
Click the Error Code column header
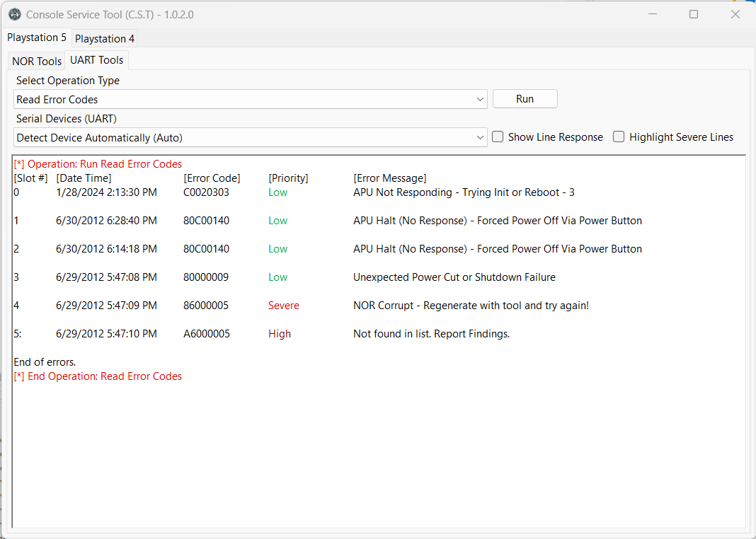pyautogui.click(x=212, y=178)
